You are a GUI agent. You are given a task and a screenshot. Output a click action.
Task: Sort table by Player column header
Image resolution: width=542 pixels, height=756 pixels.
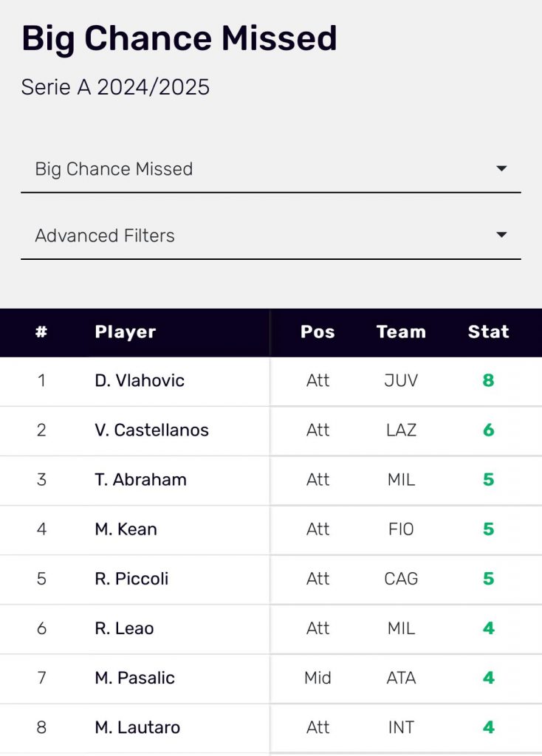coord(126,332)
